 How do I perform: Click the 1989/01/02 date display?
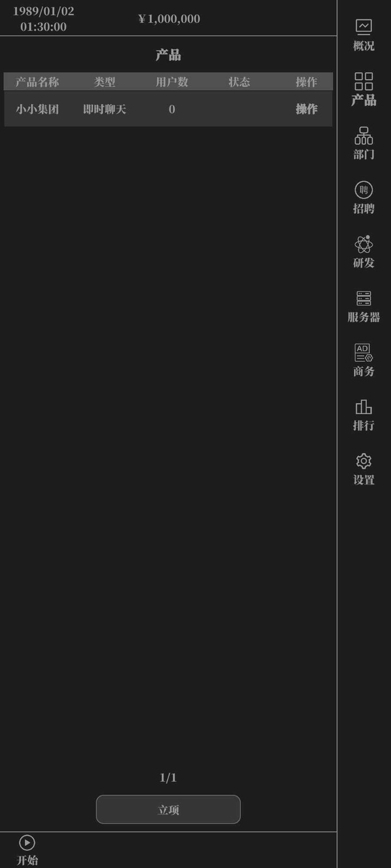click(43, 11)
